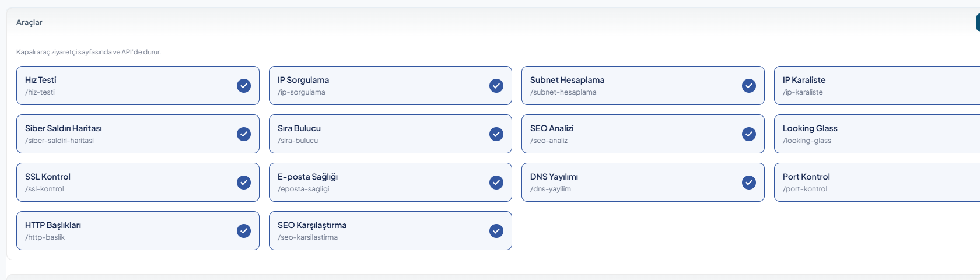This screenshot has height=280, width=980.
Task: Disable the SEO Karşılaştırma checkmark
Action: 496,231
